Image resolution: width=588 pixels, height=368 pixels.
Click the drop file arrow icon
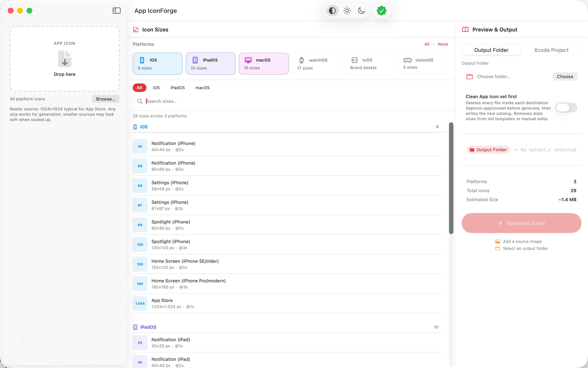point(65,59)
